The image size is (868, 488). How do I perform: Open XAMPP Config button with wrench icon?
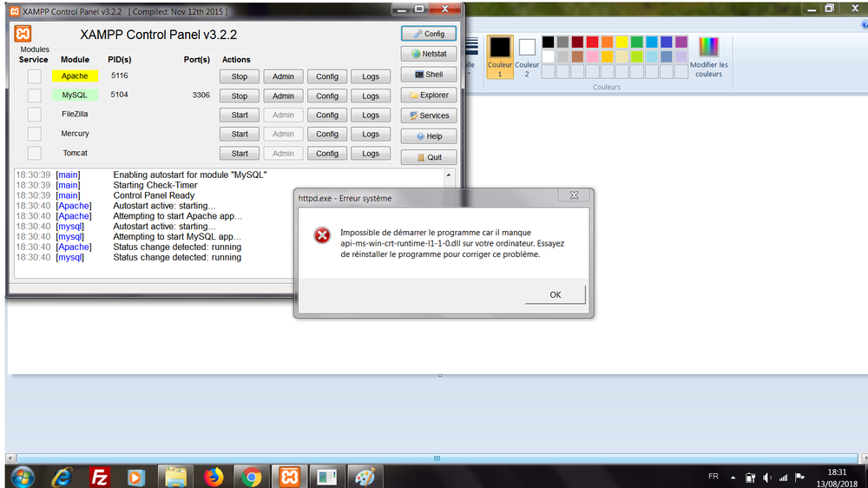429,34
